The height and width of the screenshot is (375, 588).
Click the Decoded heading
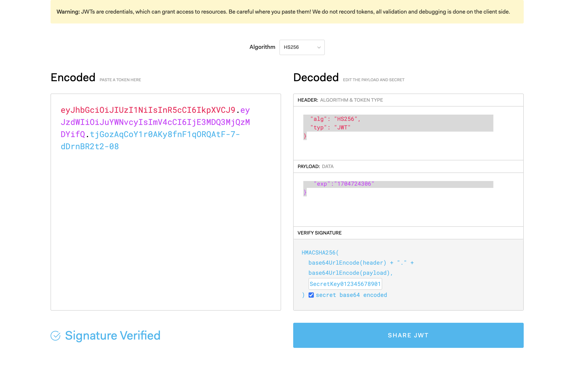point(316,78)
